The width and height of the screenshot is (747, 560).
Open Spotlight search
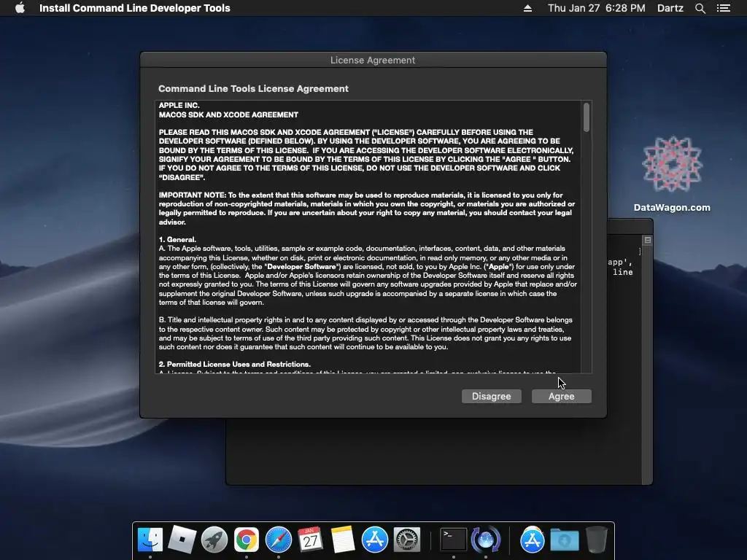(700, 8)
